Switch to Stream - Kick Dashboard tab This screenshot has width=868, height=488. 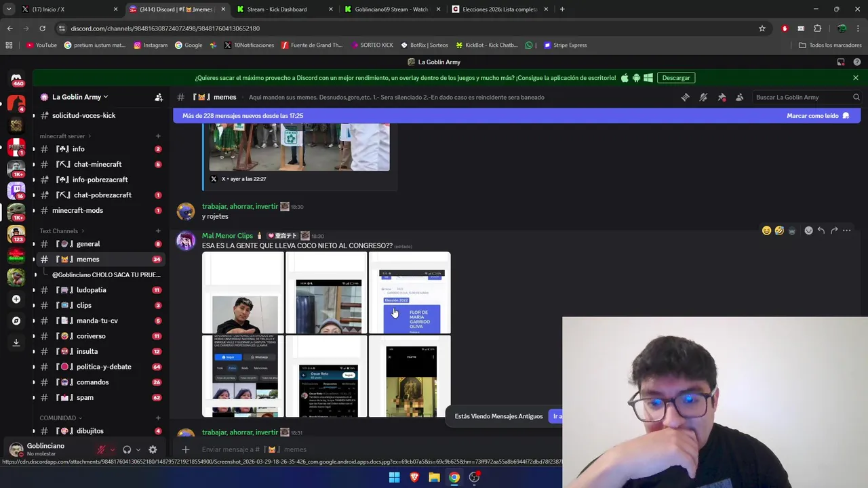click(x=285, y=9)
